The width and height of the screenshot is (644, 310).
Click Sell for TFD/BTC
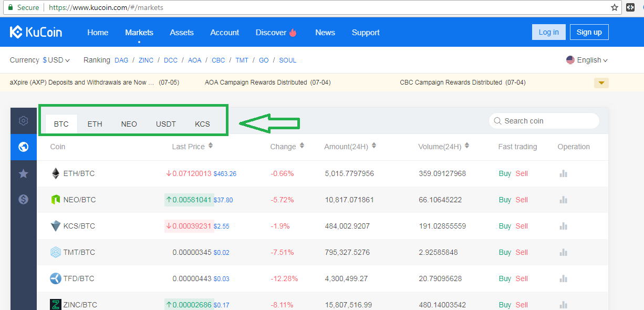click(x=522, y=278)
